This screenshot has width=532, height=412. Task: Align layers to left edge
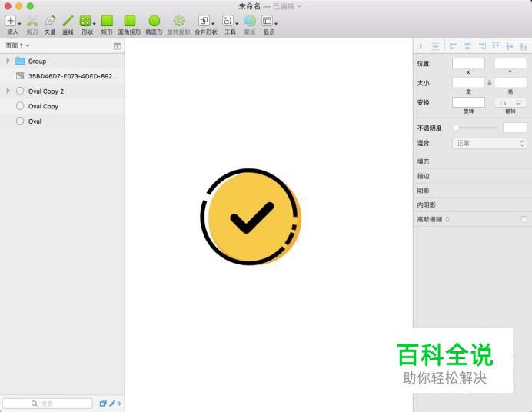[453, 46]
